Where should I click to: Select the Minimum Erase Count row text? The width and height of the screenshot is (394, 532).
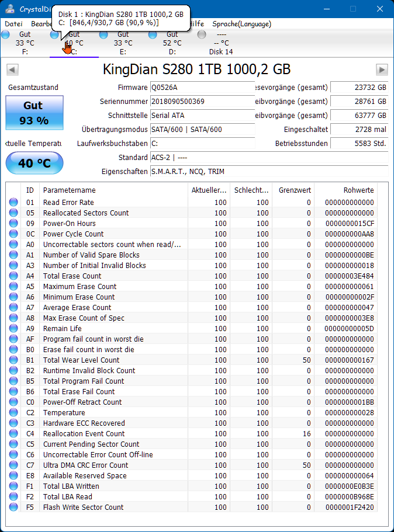79,297
